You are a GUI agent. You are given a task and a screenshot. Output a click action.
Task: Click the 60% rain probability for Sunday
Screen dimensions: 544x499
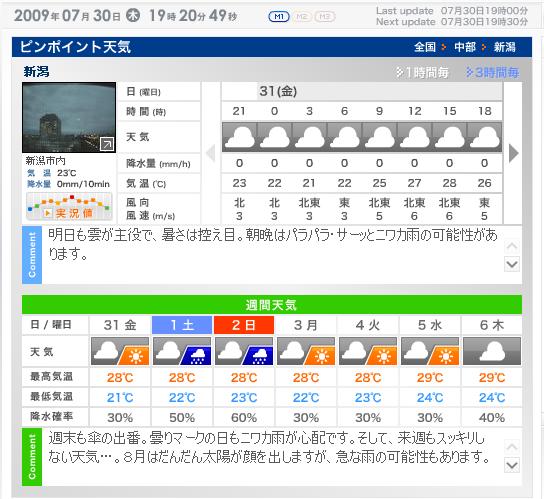244,417
